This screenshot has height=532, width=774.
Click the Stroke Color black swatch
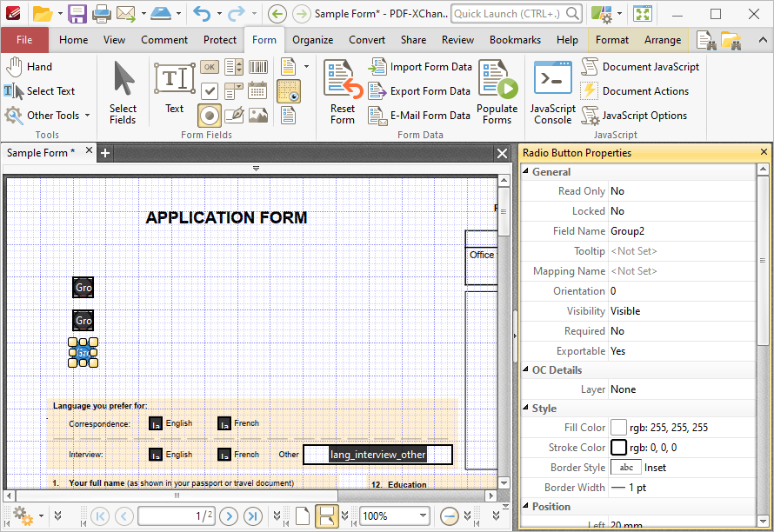tap(618, 448)
